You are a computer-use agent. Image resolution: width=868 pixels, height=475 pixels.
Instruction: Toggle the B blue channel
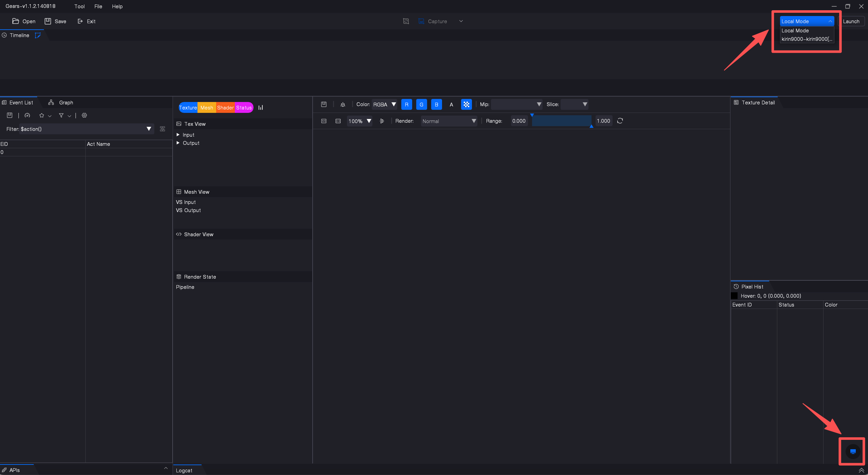[x=436, y=105]
